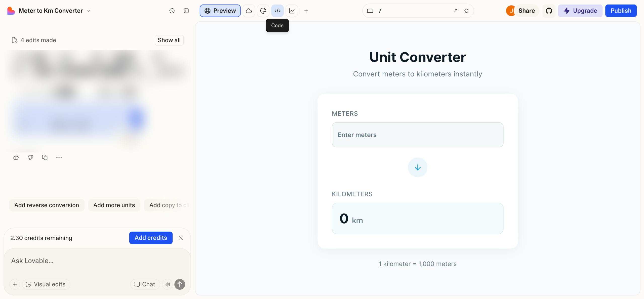Viewport: 644px width, 299px height.
Task: Open the Code view icon
Action: click(277, 11)
